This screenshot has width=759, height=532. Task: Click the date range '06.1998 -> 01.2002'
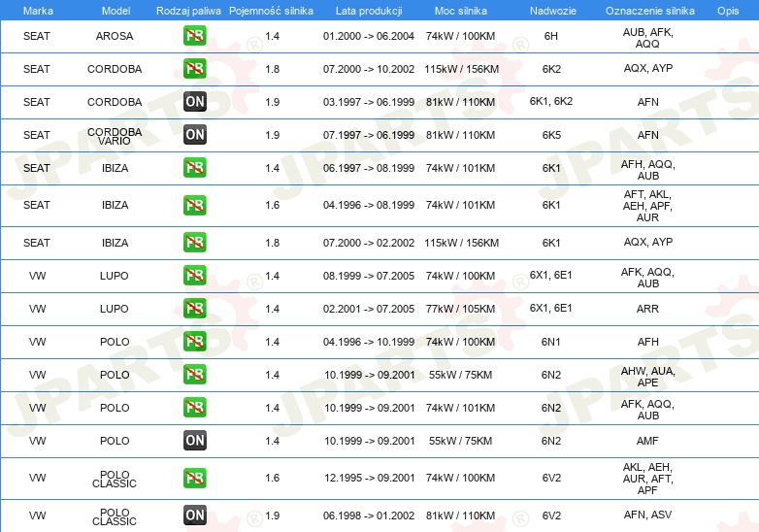(369, 515)
